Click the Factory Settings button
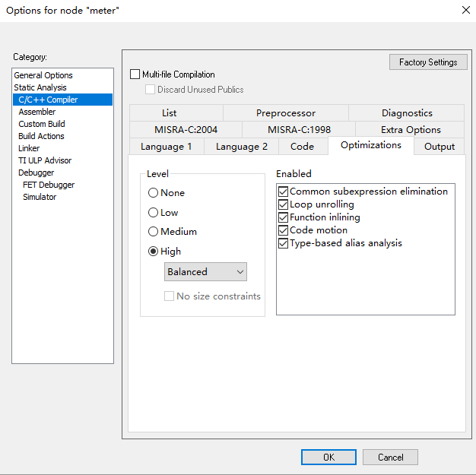476x475 pixels. click(x=428, y=62)
